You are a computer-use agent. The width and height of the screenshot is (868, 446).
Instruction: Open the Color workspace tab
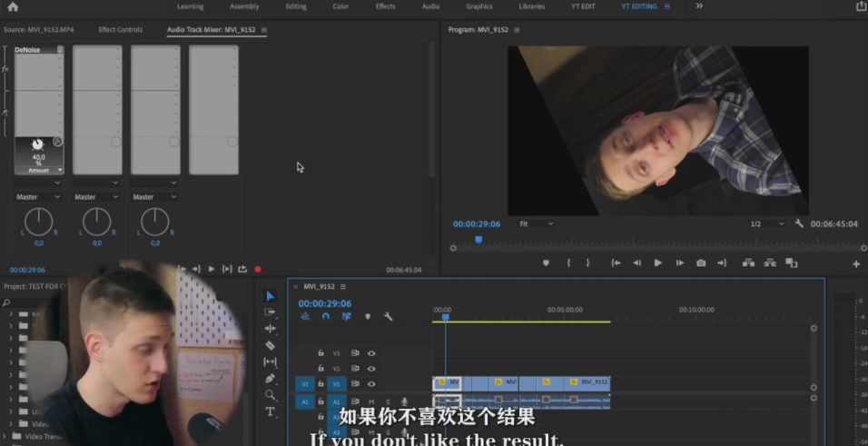[340, 6]
